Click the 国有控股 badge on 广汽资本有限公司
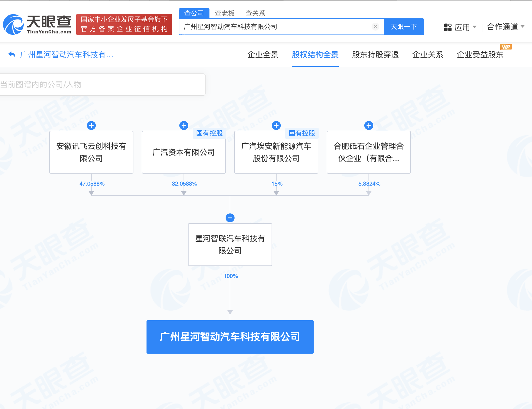Viewport: 532px width, 409px height. [209, 133]
